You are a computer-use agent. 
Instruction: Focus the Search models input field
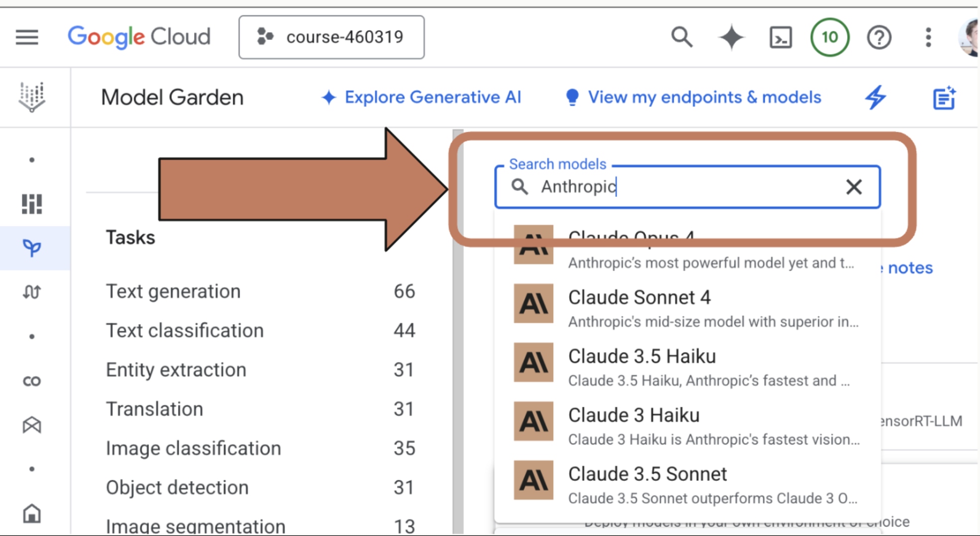click(687, 187)
